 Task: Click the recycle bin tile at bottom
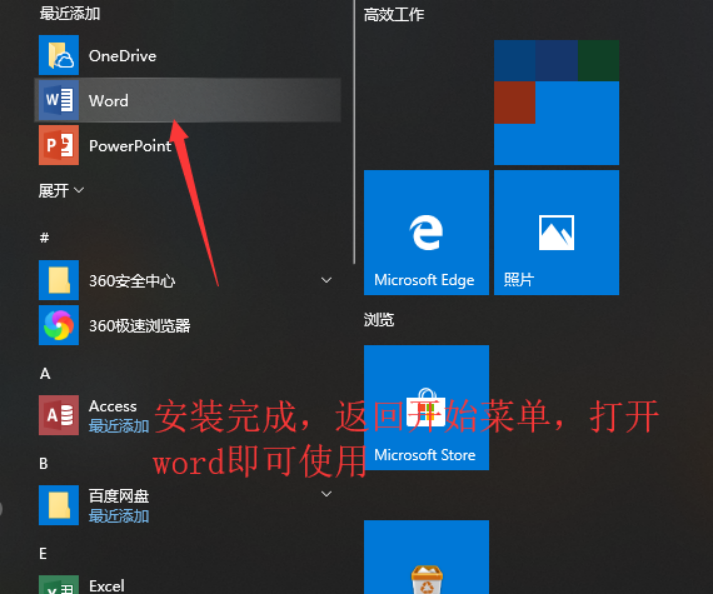tap(427, 557)
